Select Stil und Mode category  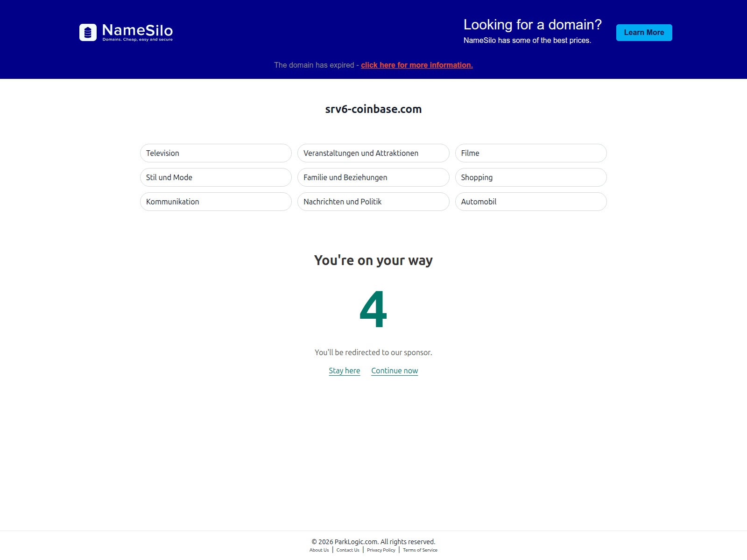tap(216, 177)
